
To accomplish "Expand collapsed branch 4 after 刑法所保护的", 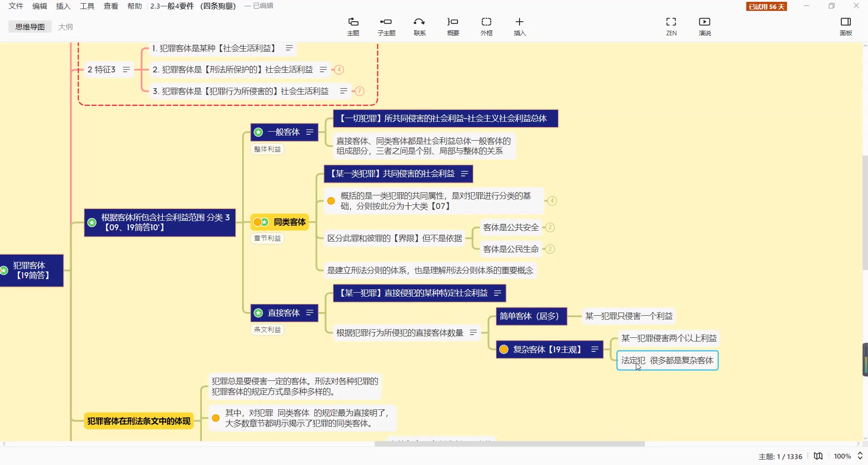I will pyautogui.click(x=339, y=70).
